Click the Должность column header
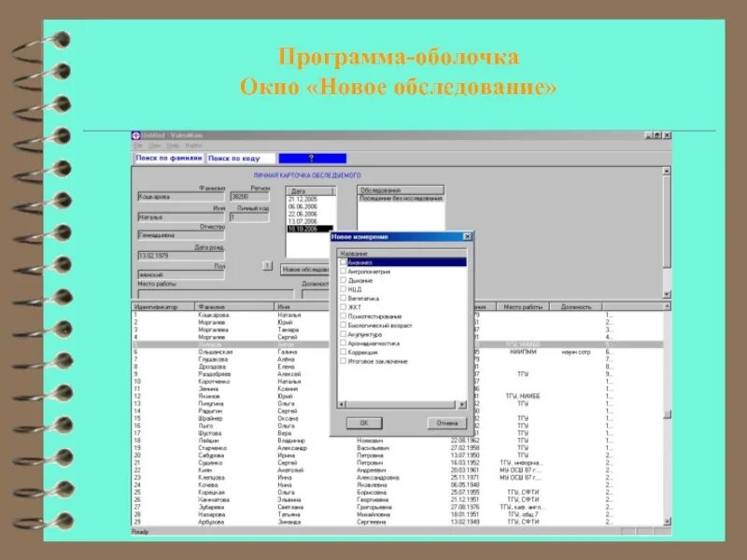The height and width of the screenshot is (560, 747). click(576, 307)
